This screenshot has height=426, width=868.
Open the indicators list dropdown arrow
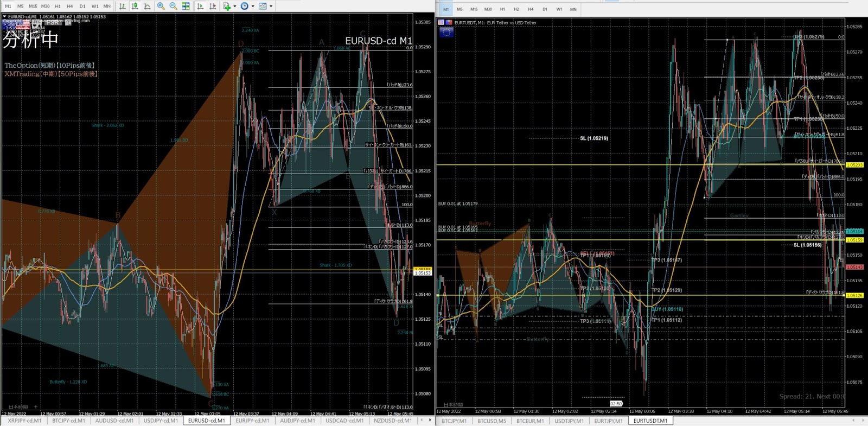point(234,7)
